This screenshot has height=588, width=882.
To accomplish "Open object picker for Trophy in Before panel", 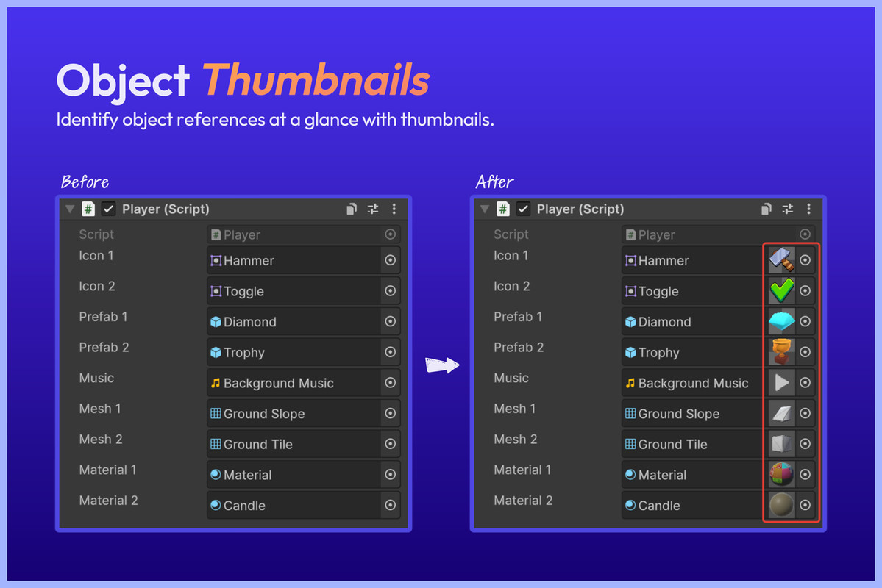I will click(x=391, y=352).
